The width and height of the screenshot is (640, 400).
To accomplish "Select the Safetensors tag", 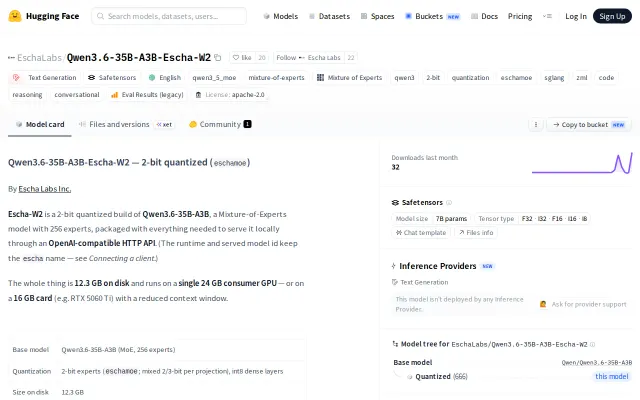I will pyautogui.click(x=112, y=78).
